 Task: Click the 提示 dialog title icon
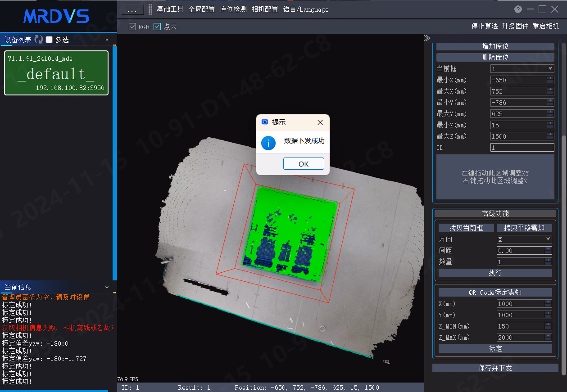pos(264,122)
